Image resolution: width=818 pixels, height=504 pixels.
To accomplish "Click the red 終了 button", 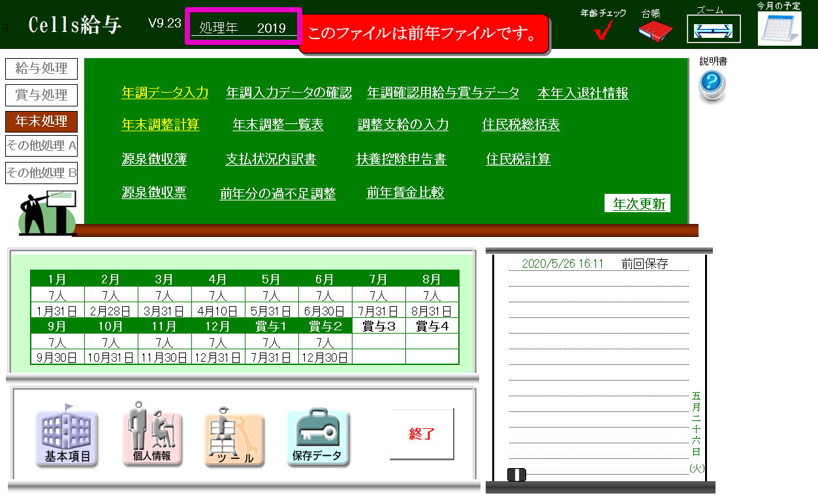I will tap(422, 434).
